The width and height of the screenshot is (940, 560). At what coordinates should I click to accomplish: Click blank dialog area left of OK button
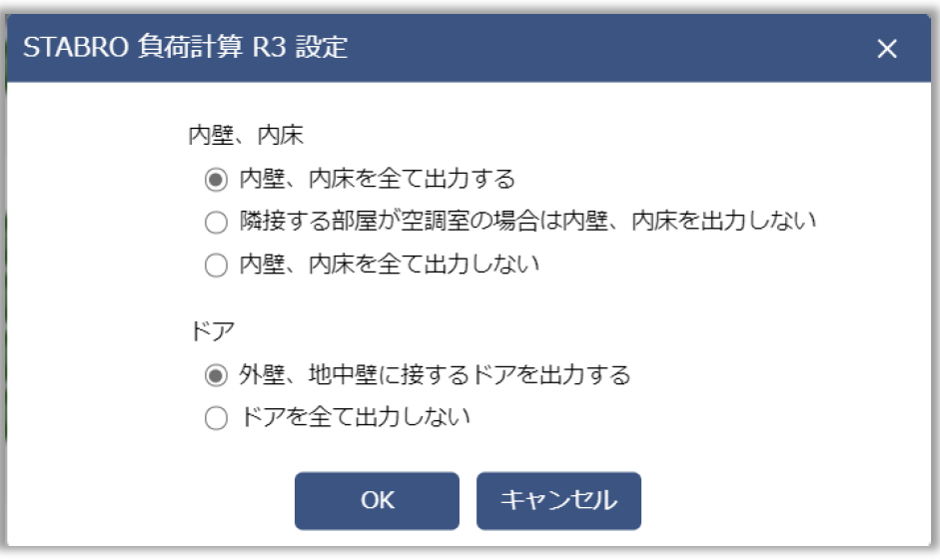coord(150,500)
